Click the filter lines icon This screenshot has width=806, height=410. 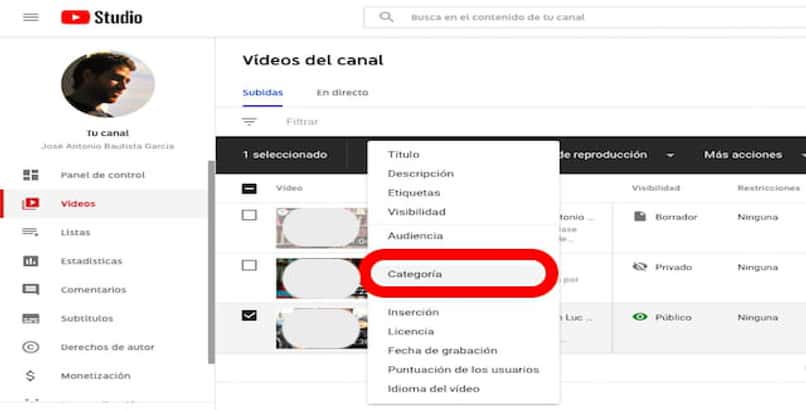tap(249, 122)
